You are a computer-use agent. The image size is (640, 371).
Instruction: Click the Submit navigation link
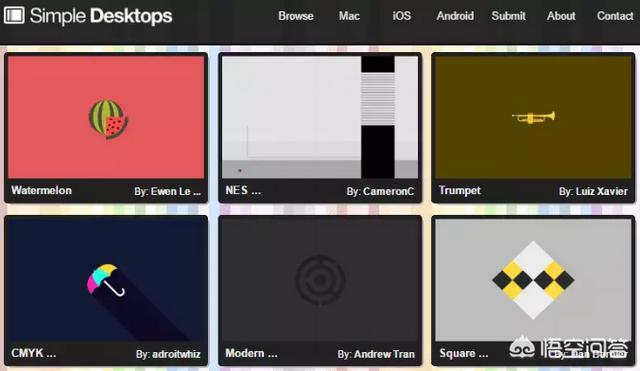(x=509, y=16)
